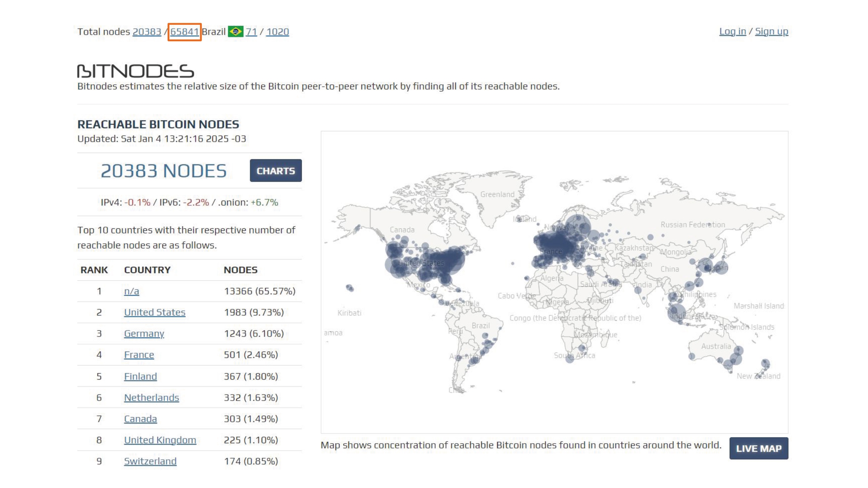Viewport: 868px width, 488px height.
Task: Open the Netherlands country link
Action: point(151,398)
